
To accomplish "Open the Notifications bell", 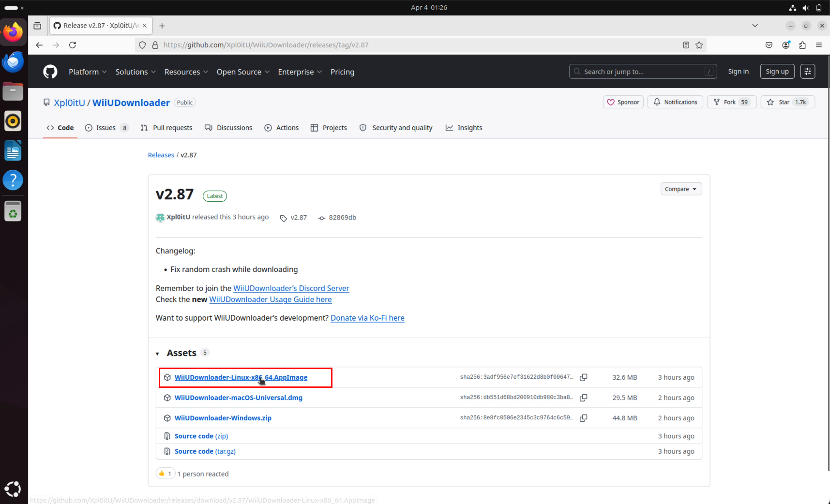I will coord(675,102).
